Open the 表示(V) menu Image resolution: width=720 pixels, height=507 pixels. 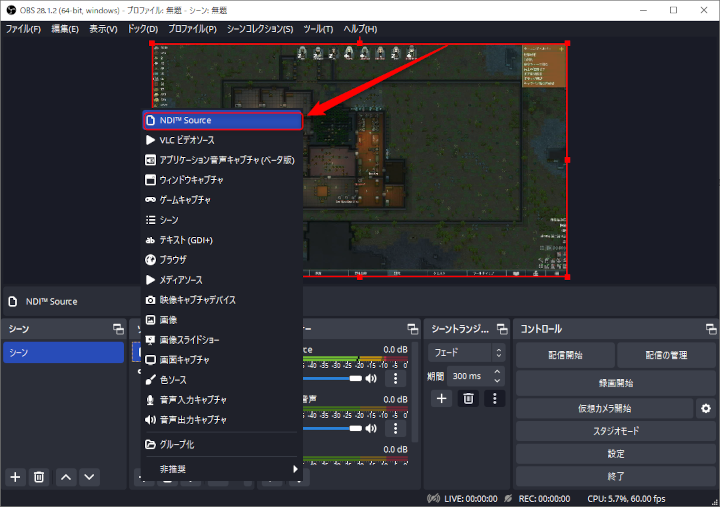click(x=103, y=29)
